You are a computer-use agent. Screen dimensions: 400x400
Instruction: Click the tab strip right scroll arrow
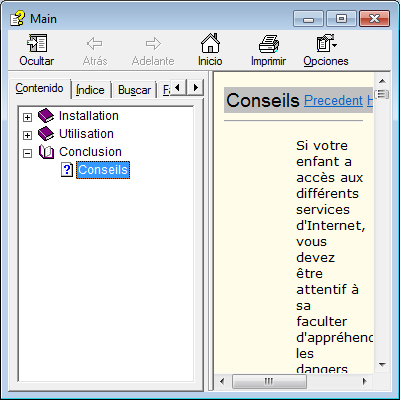coord(196,88)
